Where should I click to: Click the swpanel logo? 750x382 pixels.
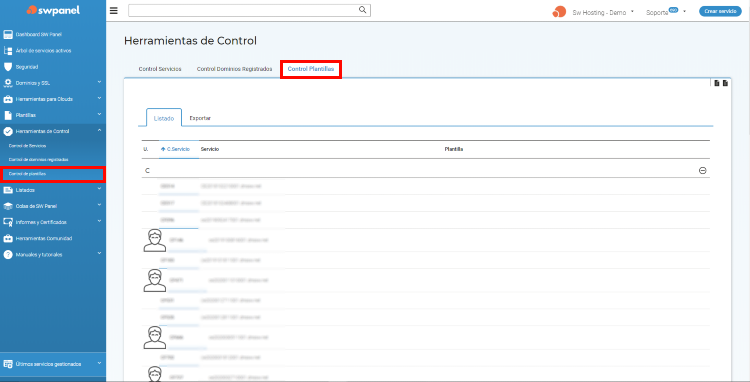click(53, 10)
